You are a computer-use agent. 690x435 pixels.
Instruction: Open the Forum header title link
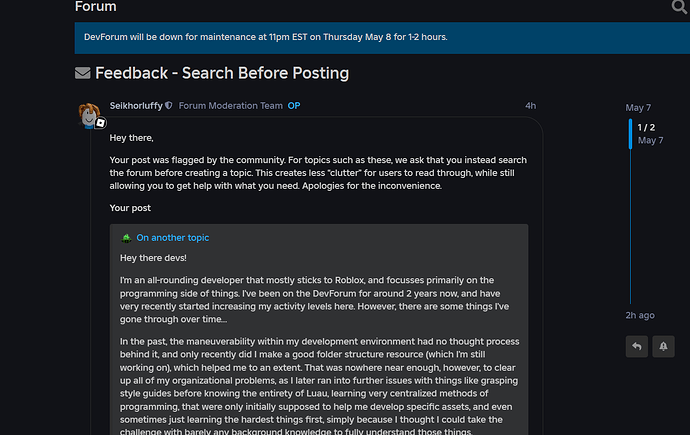95,7
